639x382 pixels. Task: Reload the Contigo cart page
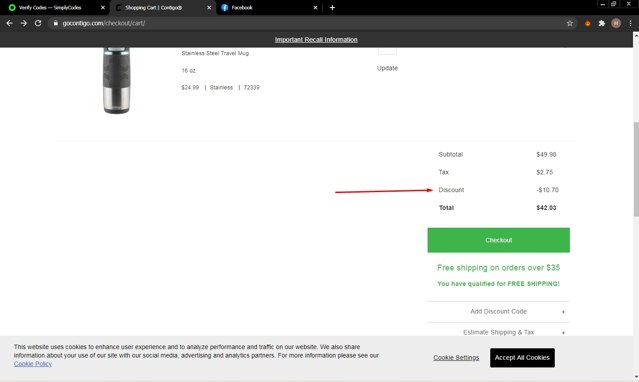(38, 23)
